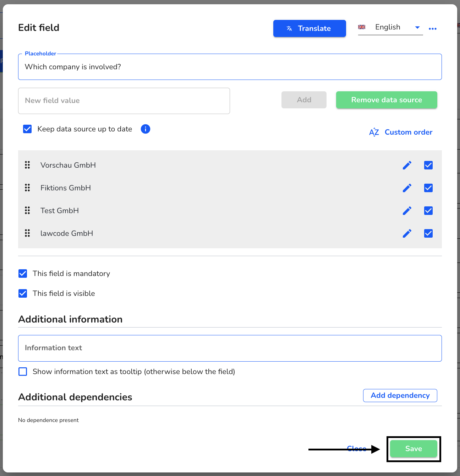
Task: Click the drag handle for lawcode GmbH
Action: click(27, 233)
